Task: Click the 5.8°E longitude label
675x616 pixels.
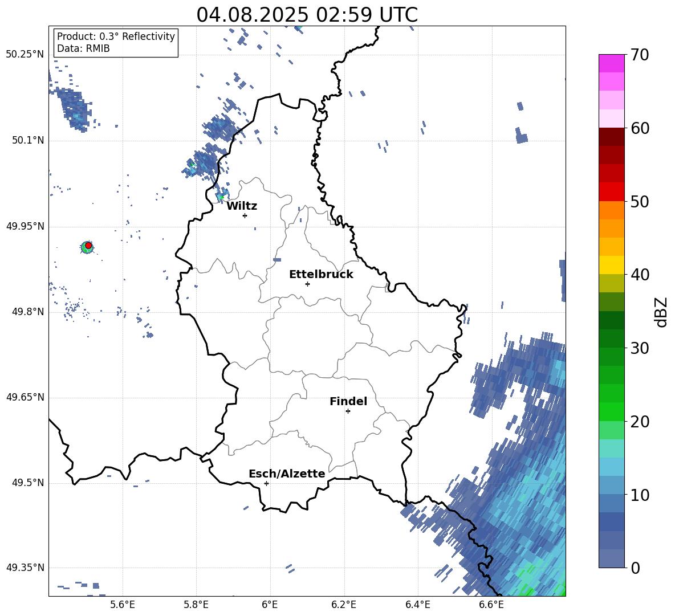Action: [196, 605]
